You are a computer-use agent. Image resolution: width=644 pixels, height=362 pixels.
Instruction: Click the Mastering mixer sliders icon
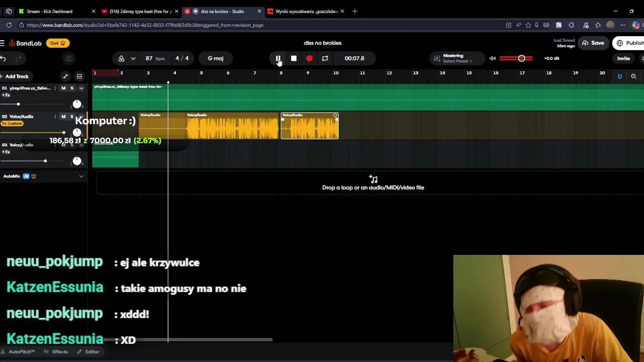[x=437, y=58]
